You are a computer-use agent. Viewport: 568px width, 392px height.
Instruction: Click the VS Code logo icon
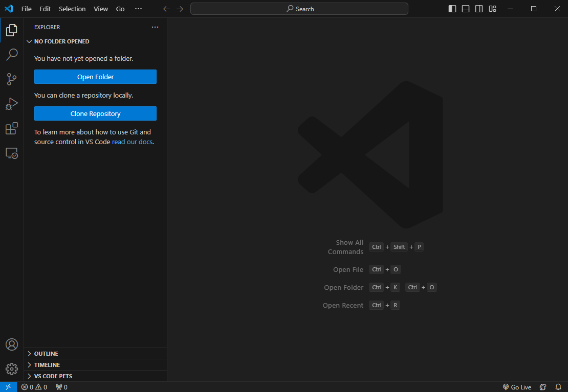coord(9,9)
